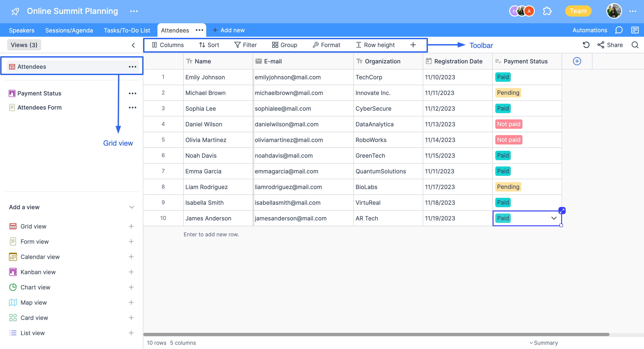Open the Sort toolbar menu
The width and height of the screenshot is (644, 349).
pos(209,45)
